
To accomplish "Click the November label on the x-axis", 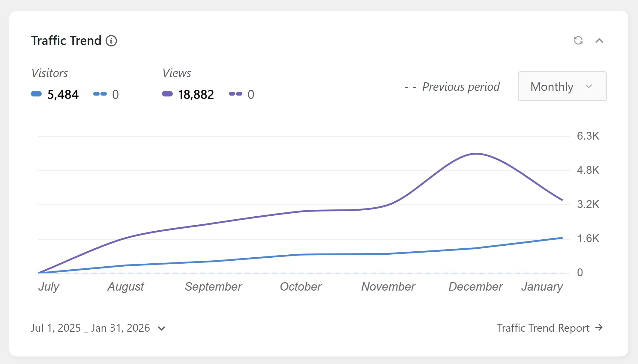I will tap(388, 287).
